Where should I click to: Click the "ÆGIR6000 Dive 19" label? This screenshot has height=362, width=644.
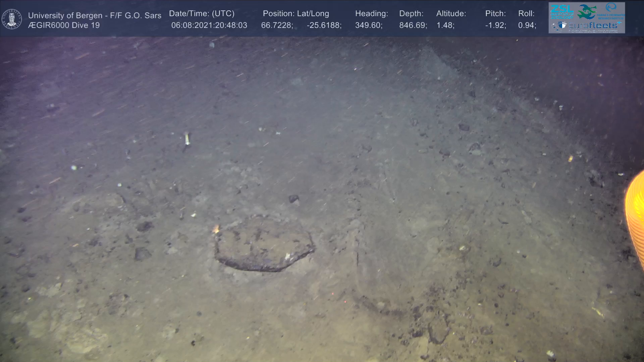tap(64, 25)
